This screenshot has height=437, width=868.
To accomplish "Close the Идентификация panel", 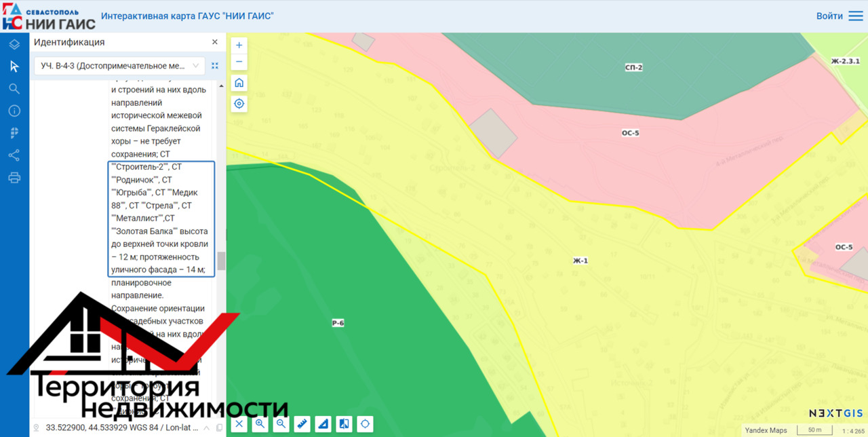I will click(x=215, y=42).
